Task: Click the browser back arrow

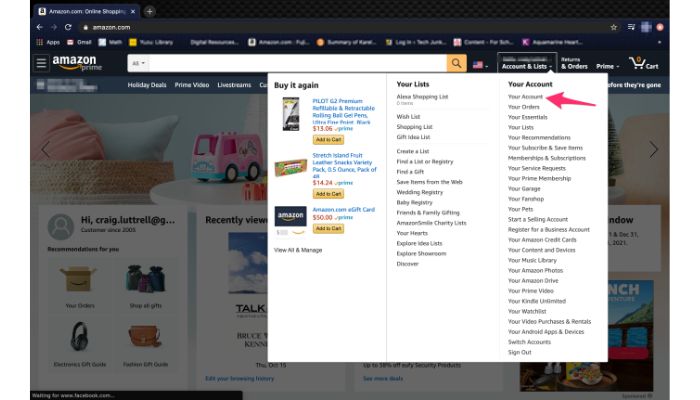Action: point(40,27)
